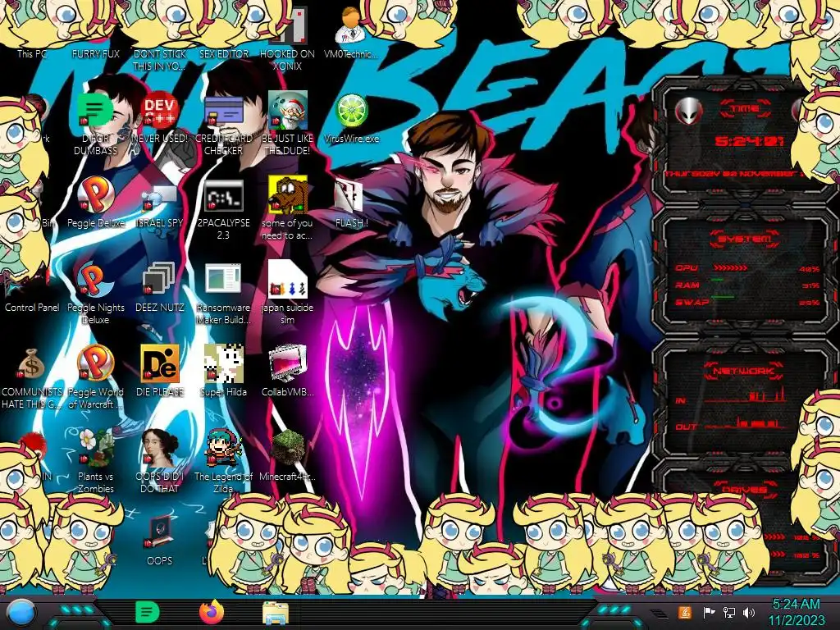Click the Alienware head logo in the widget
The image size is (840, 630).
pyautogui.click(x=689, y=112)
